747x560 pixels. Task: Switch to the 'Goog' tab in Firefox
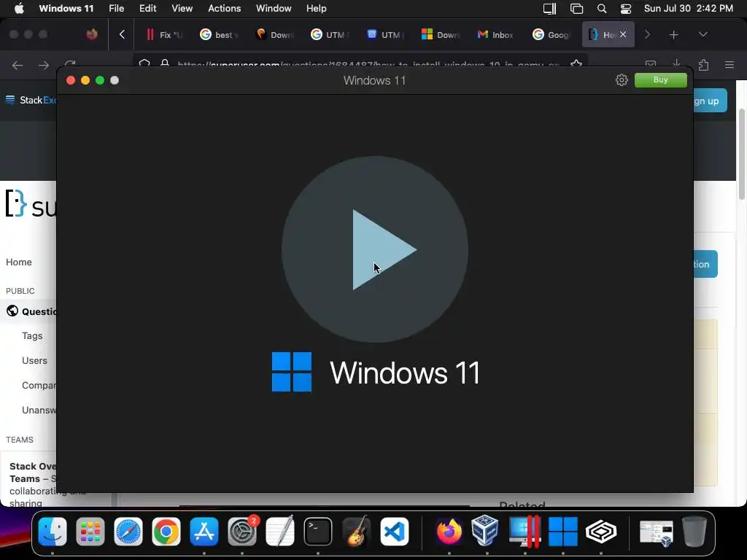coord(551,35)
